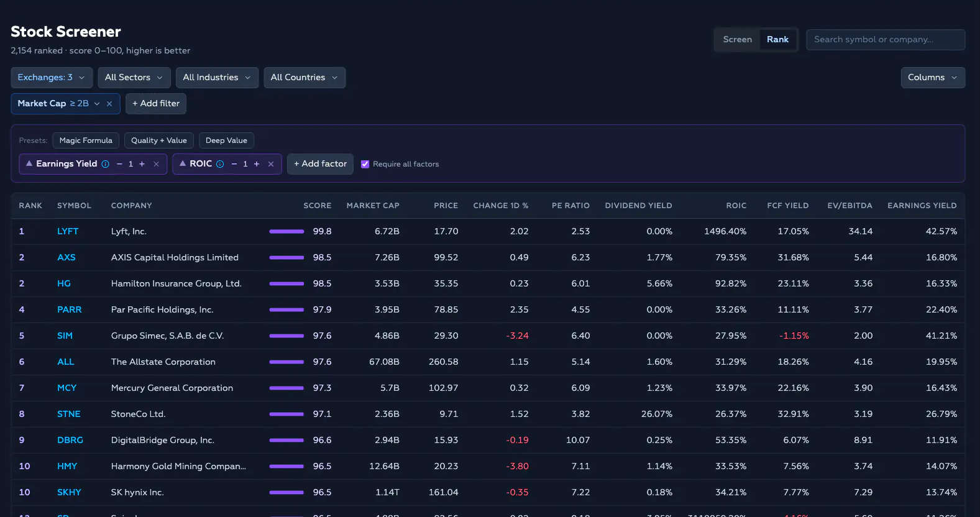Sort by ROIC column header
Viewport: 980px width, 517px height.
736,206
